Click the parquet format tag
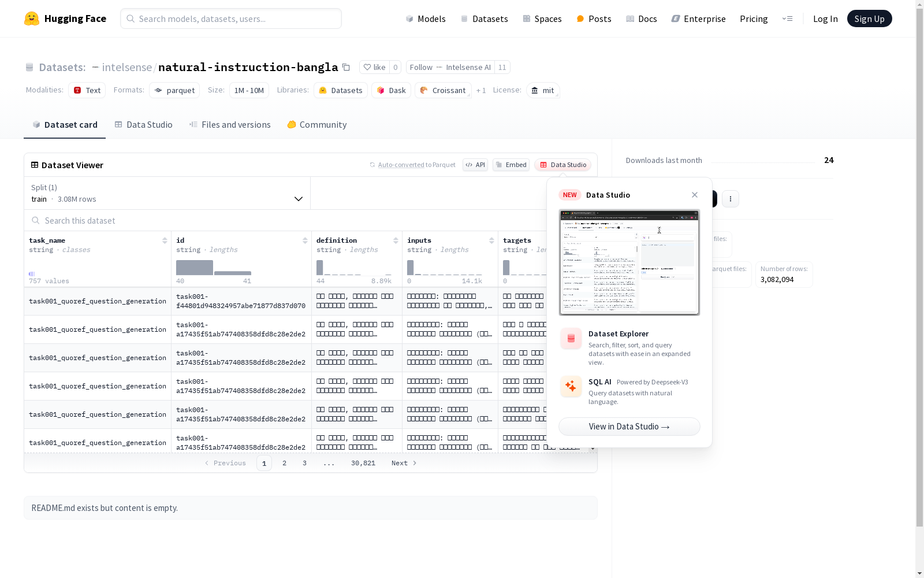 [x=174, y=90]
